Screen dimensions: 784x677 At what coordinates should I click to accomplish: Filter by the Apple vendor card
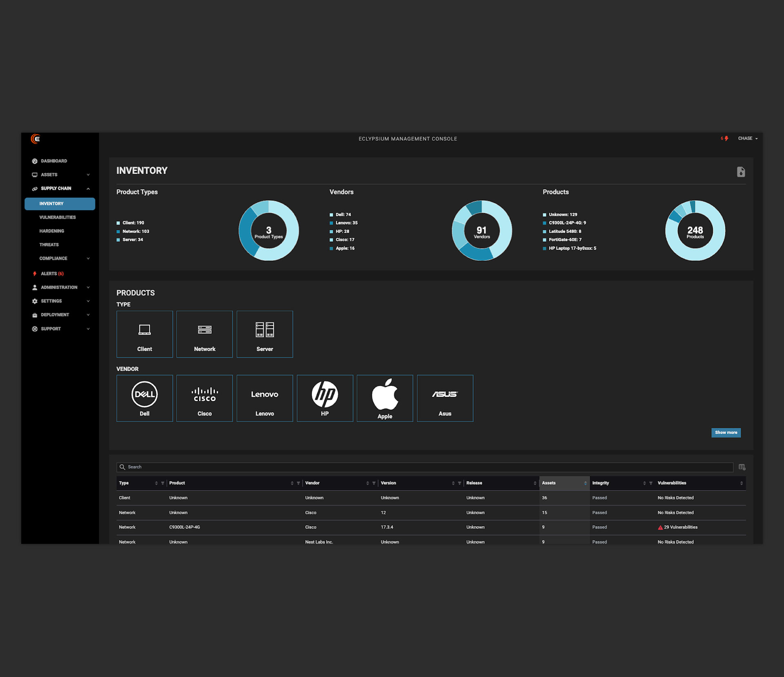click(x=384, y=398)
